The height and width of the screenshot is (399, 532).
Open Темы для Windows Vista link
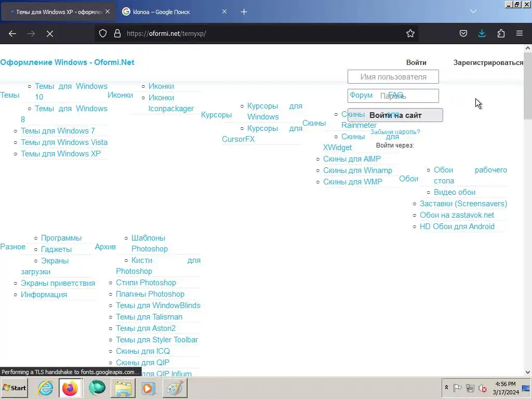click(x=64, y=142)
